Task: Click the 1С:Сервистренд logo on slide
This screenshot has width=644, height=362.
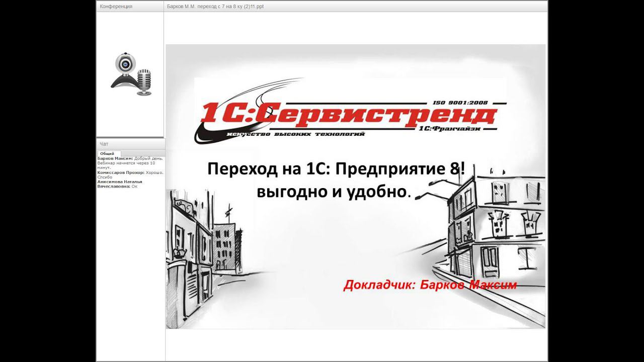Action: coord(350,111)
